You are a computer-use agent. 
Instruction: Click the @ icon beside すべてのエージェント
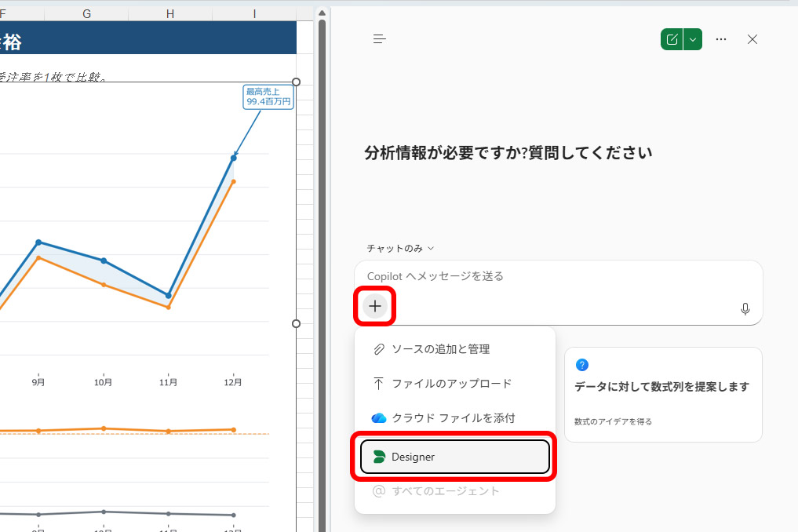coord(379,491)
